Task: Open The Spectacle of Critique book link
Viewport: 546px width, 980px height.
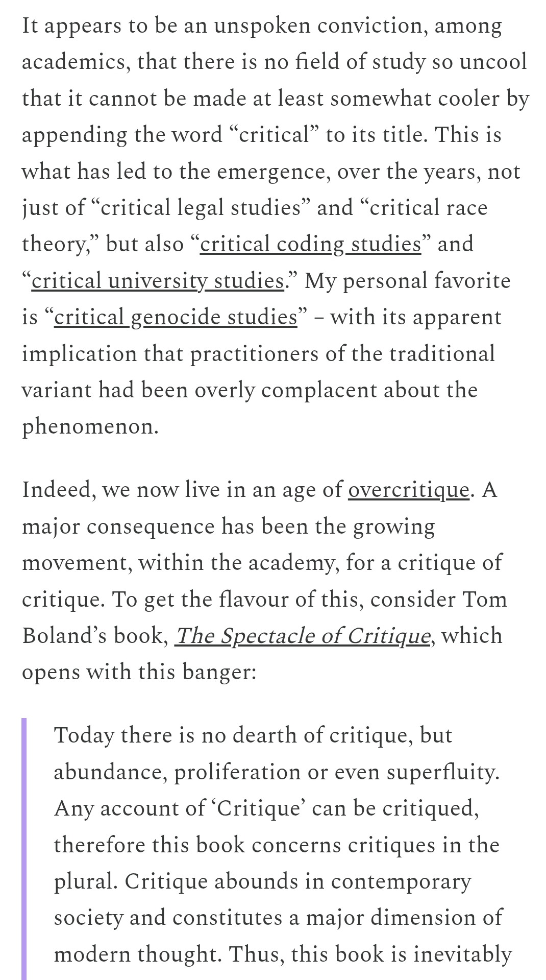Action: pyautogui.click(x=302, y=636)
